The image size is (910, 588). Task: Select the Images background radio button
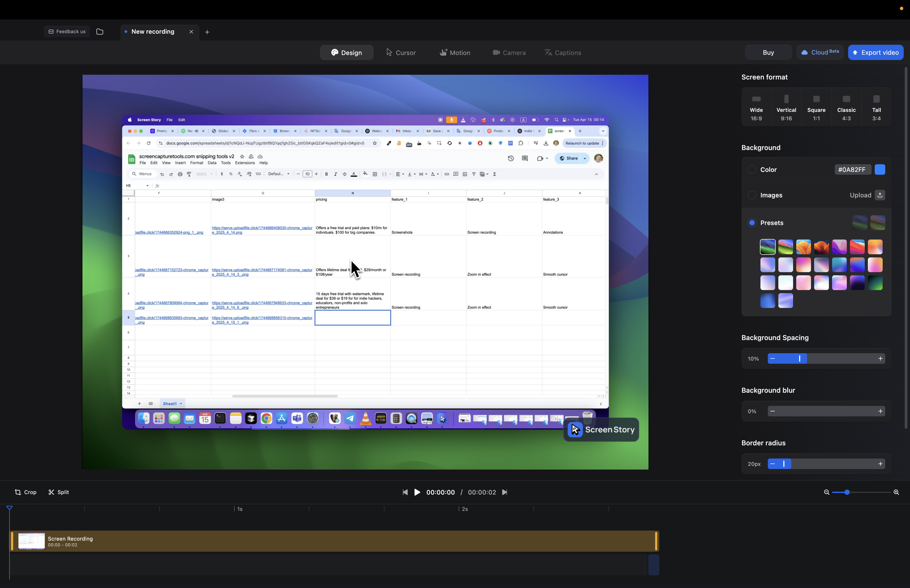(751, 195)
